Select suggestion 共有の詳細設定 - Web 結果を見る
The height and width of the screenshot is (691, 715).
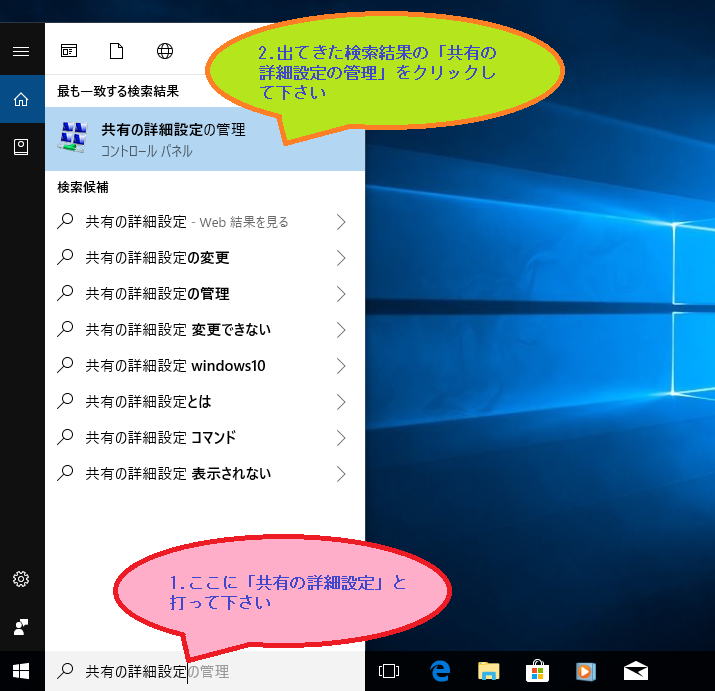click(205, 222)
